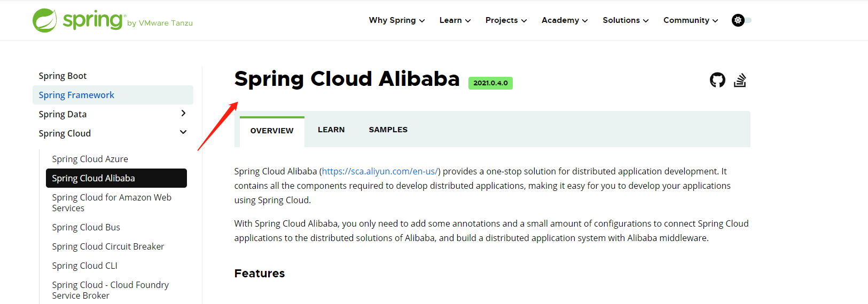The image size is (868, 304).
Task: Click the Features heading
Action: (260, 273)
